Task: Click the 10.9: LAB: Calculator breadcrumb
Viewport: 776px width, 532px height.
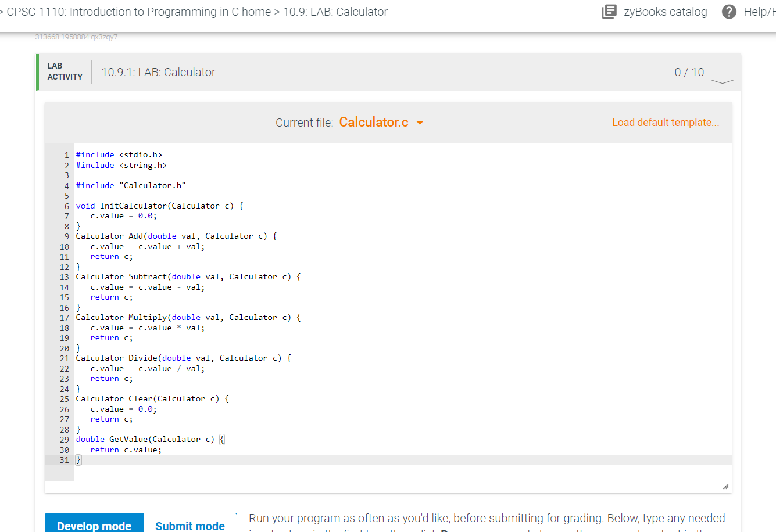Action: pyautogui.click(x=335, y=11)
